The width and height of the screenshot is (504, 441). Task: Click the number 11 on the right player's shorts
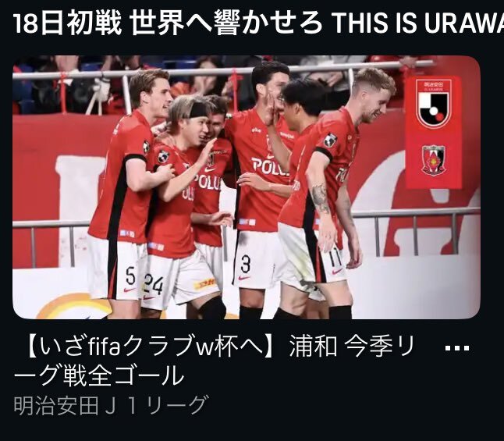tap(335, 259)
